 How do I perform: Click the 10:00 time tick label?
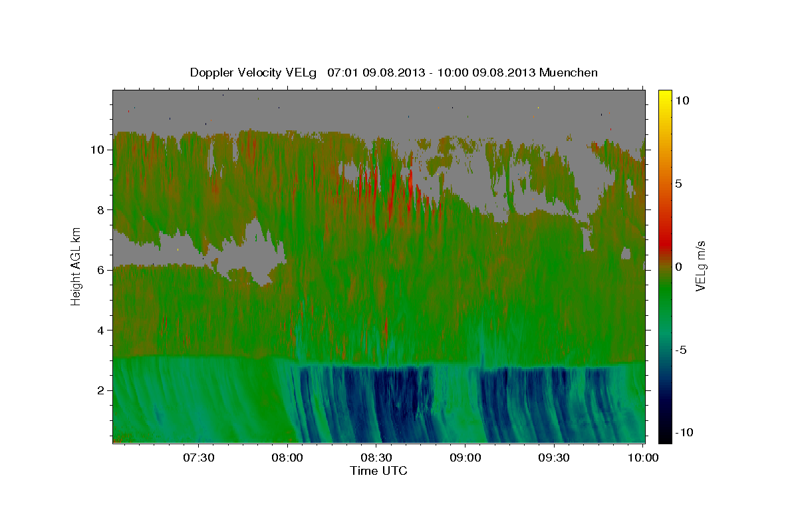click(x=643, y=458)
